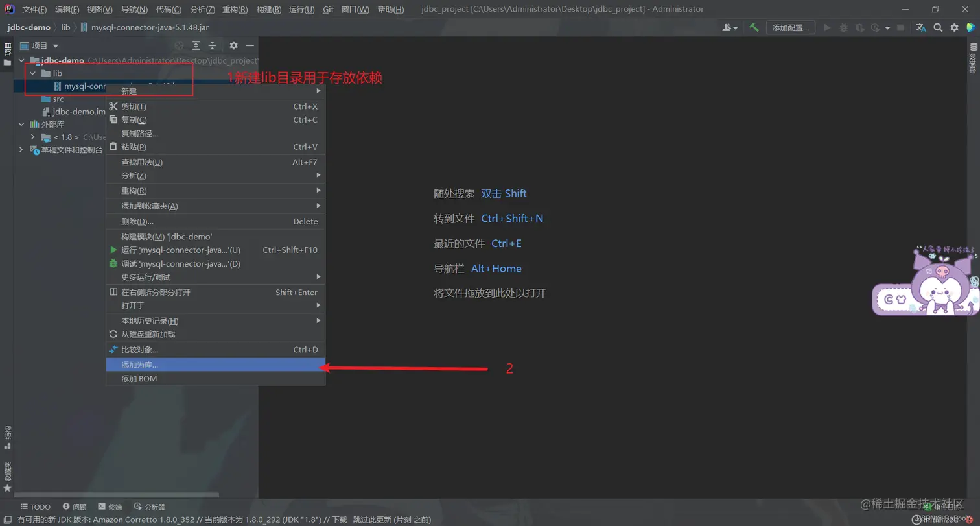Open IDE settings gear in top toolbar
The height and width of the screenshot is (526, 980).
(954, 28)
